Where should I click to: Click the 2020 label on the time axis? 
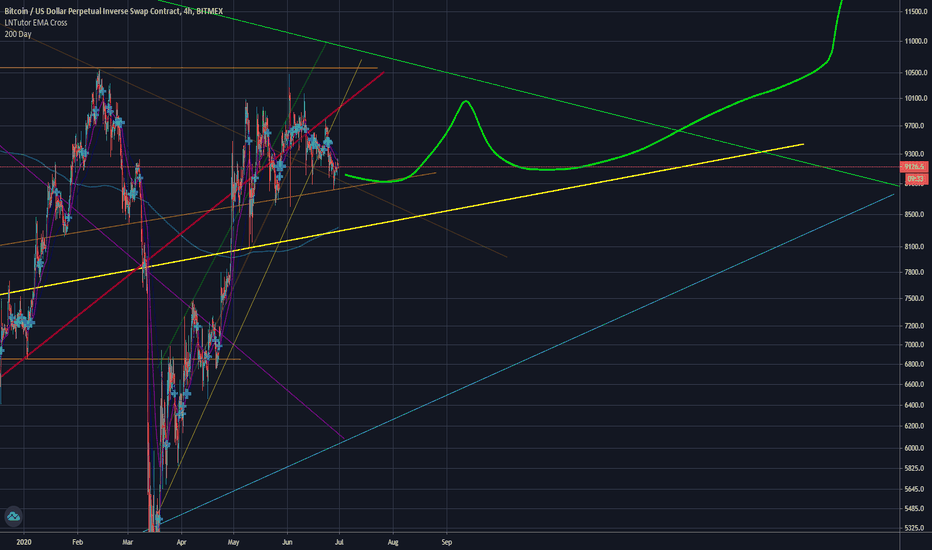coord(24,542)
